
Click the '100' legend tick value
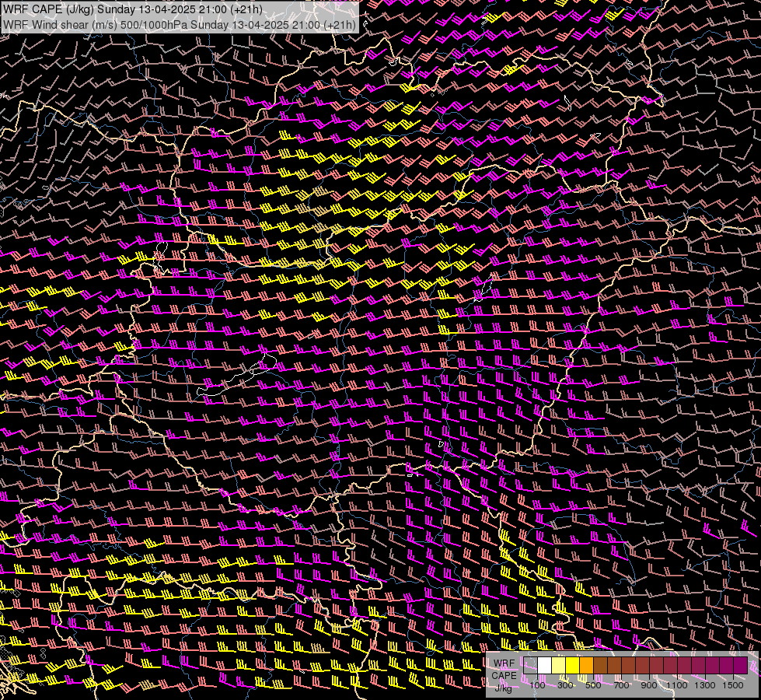point(537,685)
